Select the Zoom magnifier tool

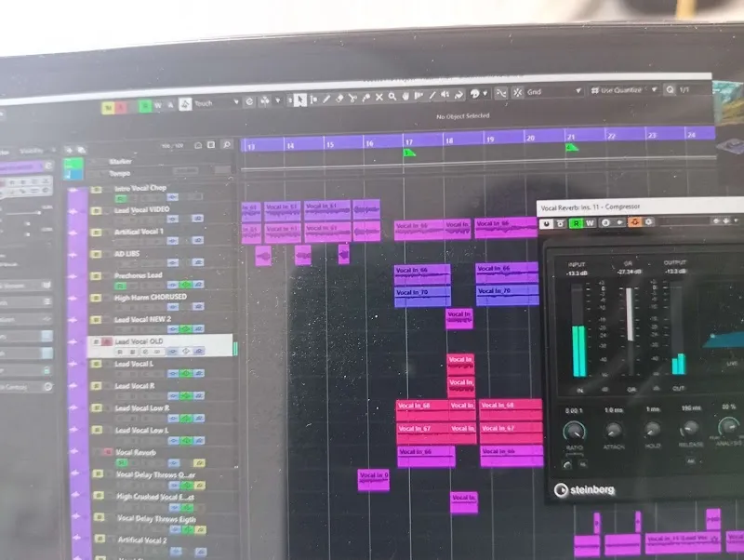392,97
